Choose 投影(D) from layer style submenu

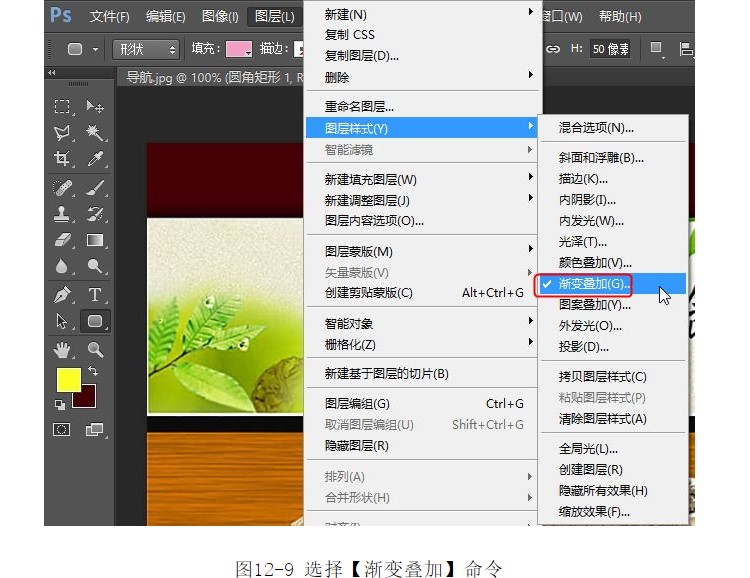584,347
